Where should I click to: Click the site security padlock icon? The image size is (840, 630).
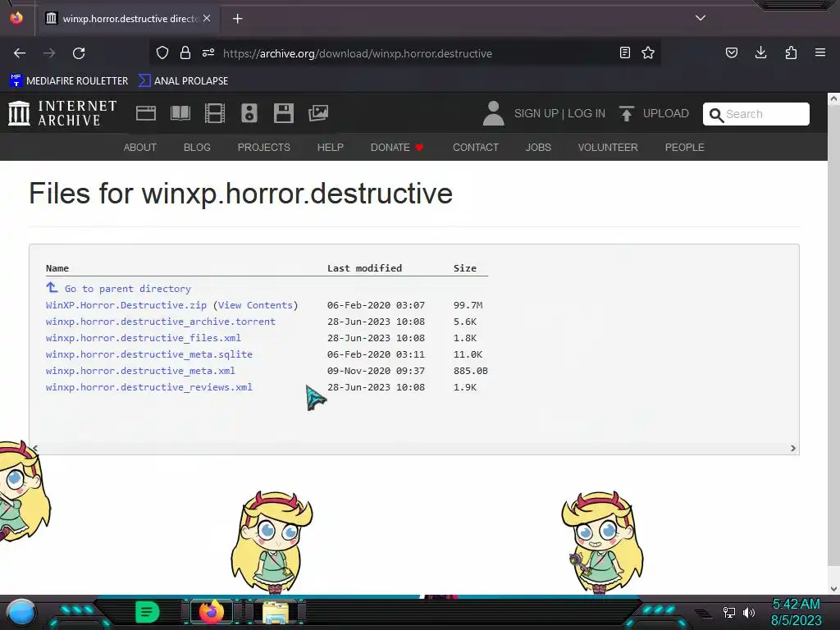tap(185, 53)
